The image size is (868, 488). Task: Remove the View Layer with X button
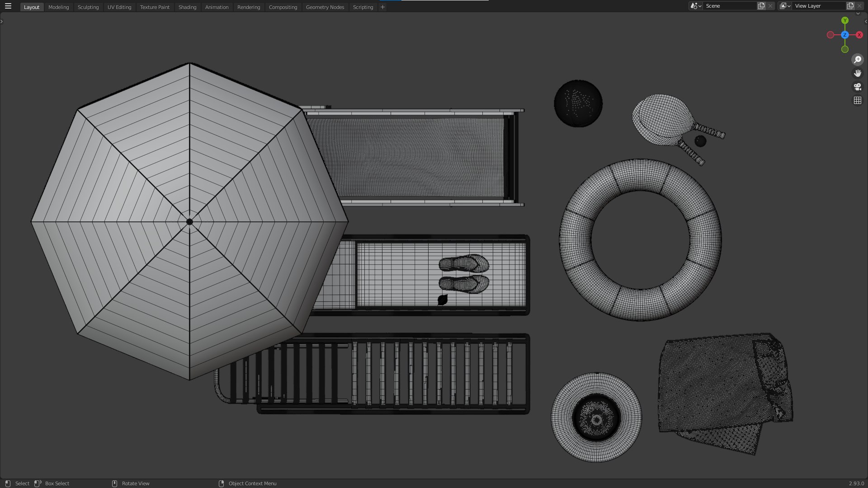pyautogui.click(x=859, y=6)
